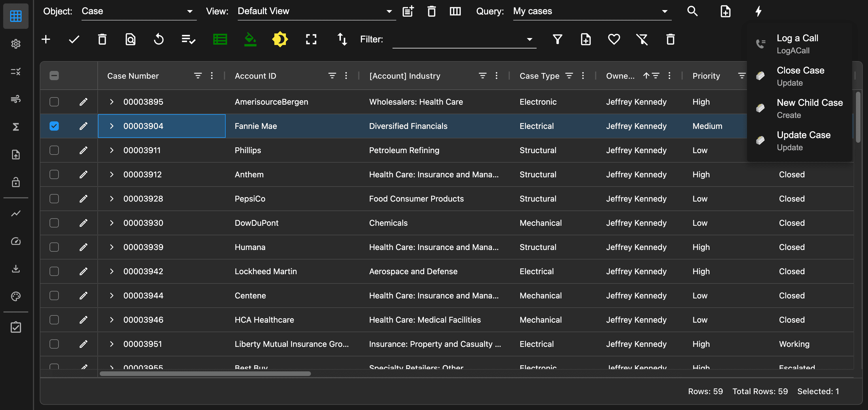The height and width of the screenshot is (410, 868).
Task: Expand row for case 00003912
Action: click(112, 174)
